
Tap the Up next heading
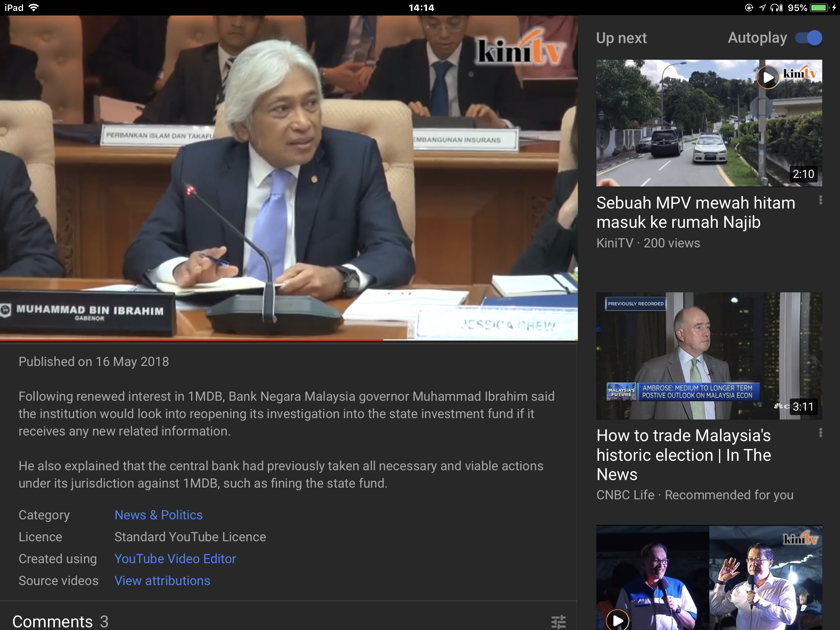[x=621, y=38]
